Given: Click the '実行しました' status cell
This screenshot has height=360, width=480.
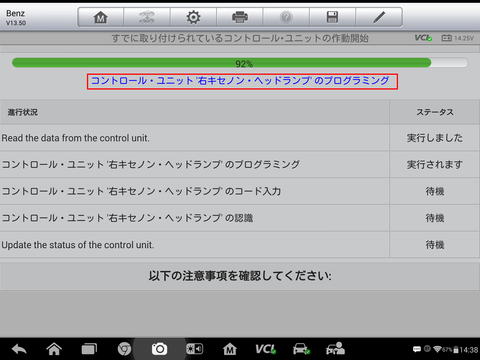Looking at the screenshot, I should pyautogui.click(x=435, y=138).
